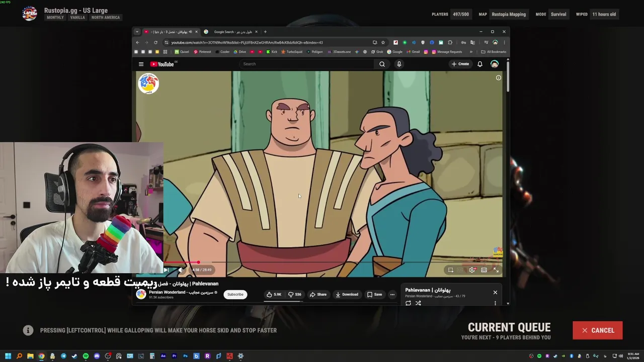Viewport: 644px width, 362px height.
Task: Click the browser back arrow
Action: (x=137, y=42)
